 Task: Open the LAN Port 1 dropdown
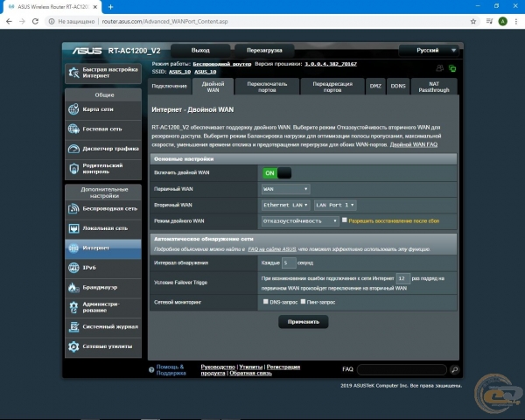(x=335, y=205)
